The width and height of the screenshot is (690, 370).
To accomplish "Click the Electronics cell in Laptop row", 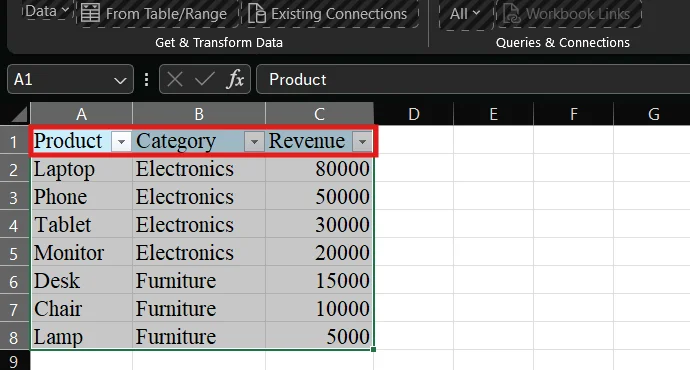I will [x=199, y=169].
